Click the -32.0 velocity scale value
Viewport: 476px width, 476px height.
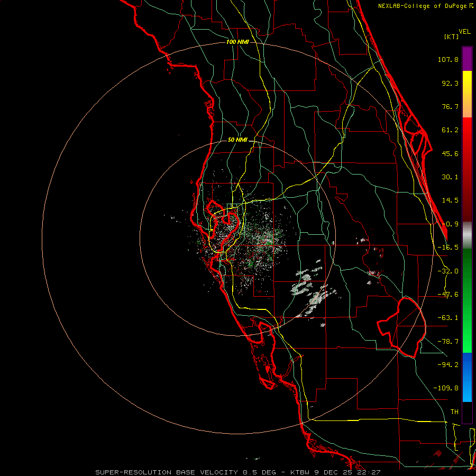coord(448,271)
